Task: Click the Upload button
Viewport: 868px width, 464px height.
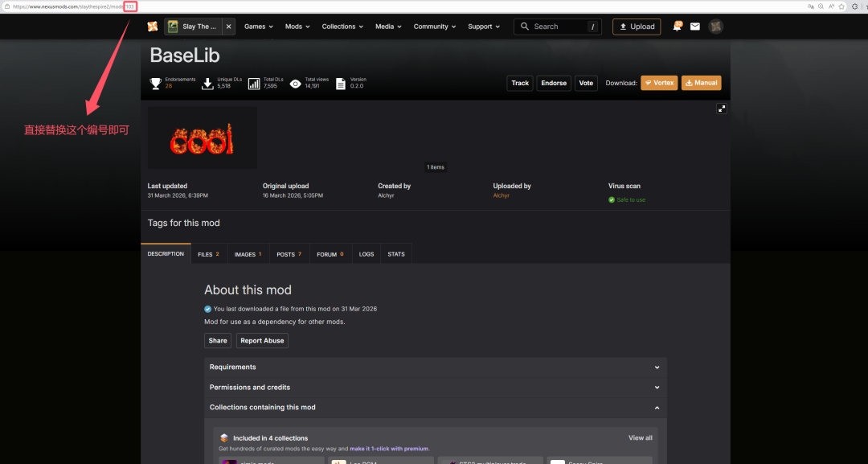Action: click(x=637, y=27)
